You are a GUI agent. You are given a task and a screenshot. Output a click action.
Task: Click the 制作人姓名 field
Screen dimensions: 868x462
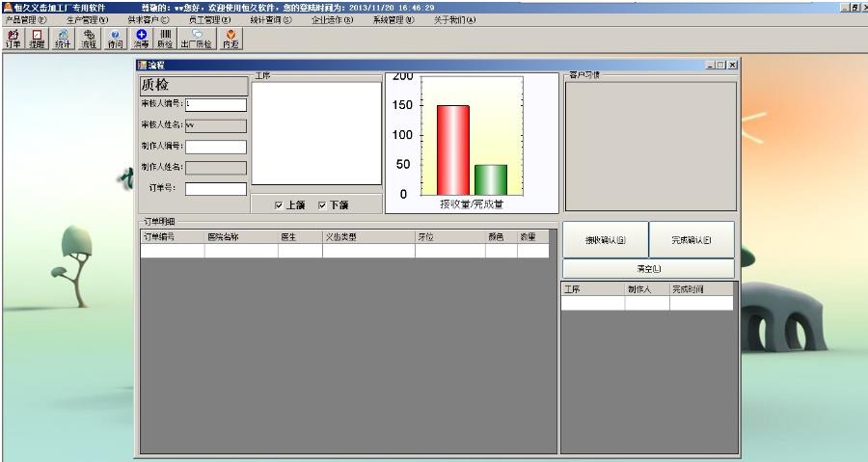pos(215,168)
